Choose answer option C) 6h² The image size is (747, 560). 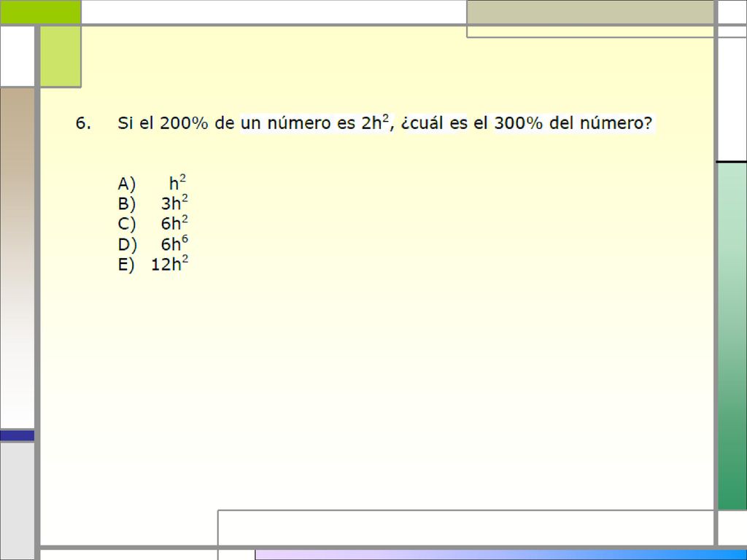pos(152,223)
